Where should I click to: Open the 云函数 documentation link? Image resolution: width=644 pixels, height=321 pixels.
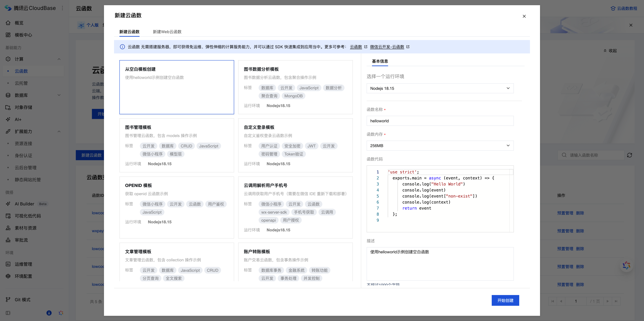pos(356,47)
